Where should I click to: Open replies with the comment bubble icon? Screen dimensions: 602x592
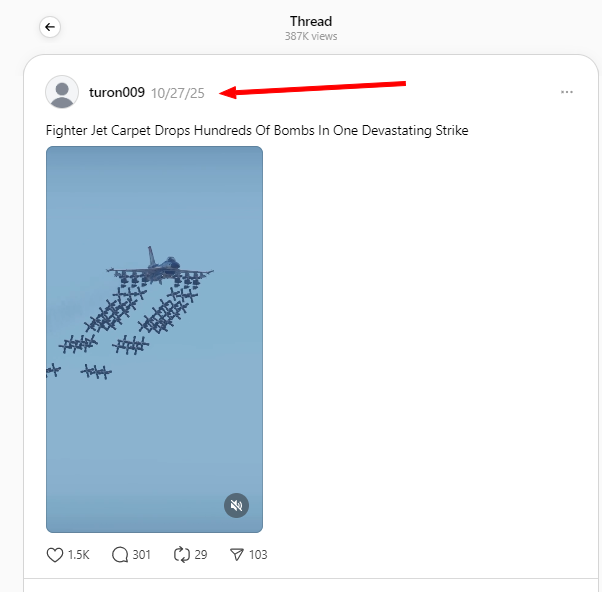pos(120,554)
